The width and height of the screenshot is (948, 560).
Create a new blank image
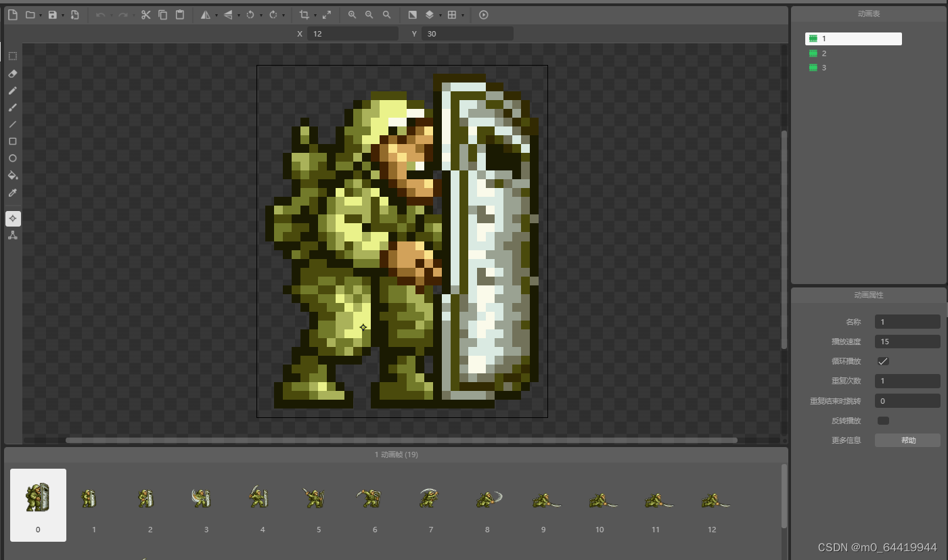(x=12, y=15)
